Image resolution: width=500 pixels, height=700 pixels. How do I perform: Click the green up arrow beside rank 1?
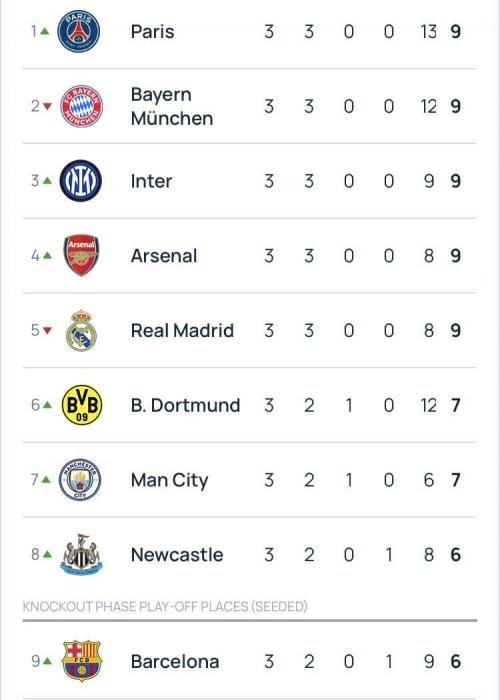click(x=44, y=31)
